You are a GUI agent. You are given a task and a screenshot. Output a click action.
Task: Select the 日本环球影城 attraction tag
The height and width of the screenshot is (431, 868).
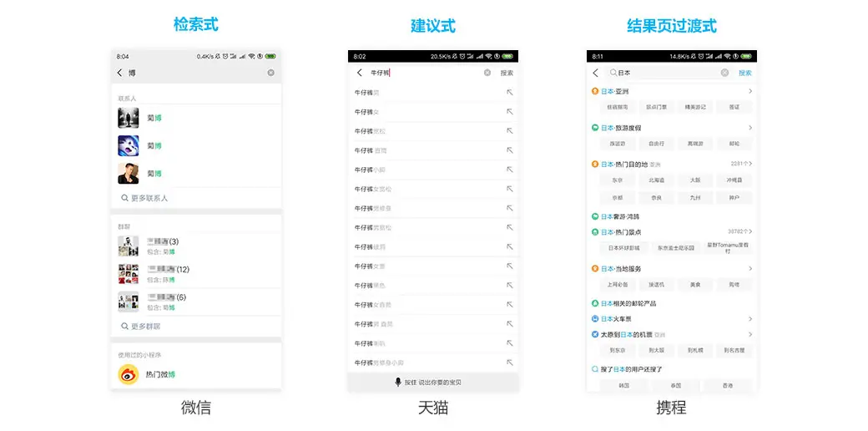(624, 247)
